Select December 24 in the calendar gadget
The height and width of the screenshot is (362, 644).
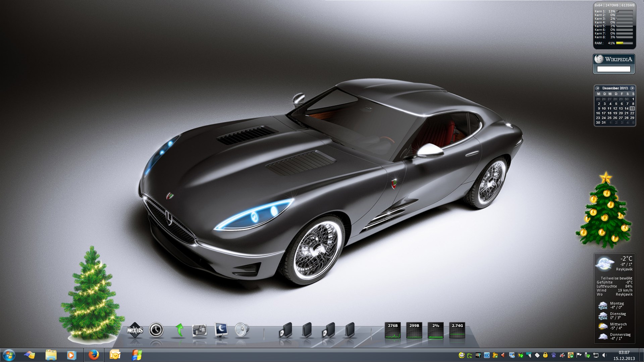coord(603,118)
